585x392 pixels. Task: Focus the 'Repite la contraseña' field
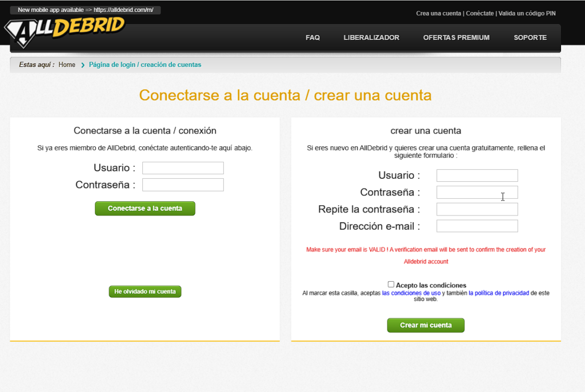pos(477,209)
